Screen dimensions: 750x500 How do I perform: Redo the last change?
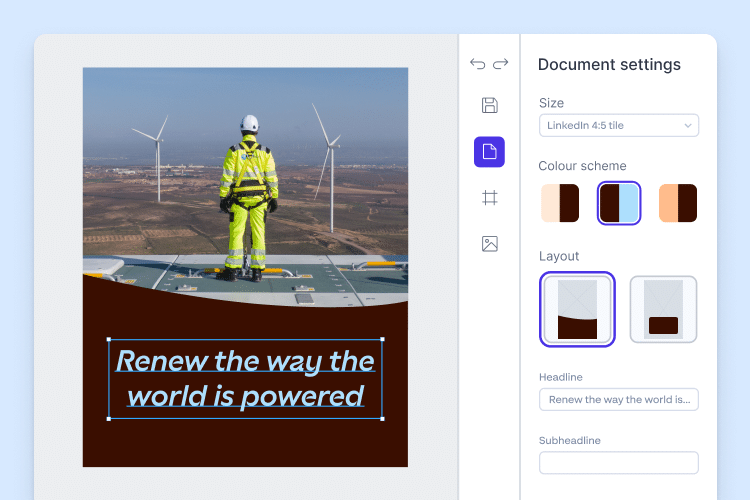(500, 64)
